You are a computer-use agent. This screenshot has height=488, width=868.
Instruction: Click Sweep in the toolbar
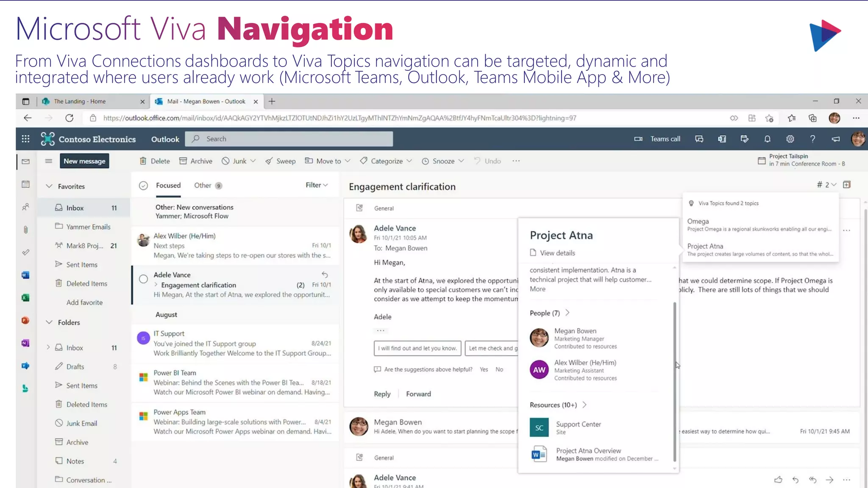point(280,161)
